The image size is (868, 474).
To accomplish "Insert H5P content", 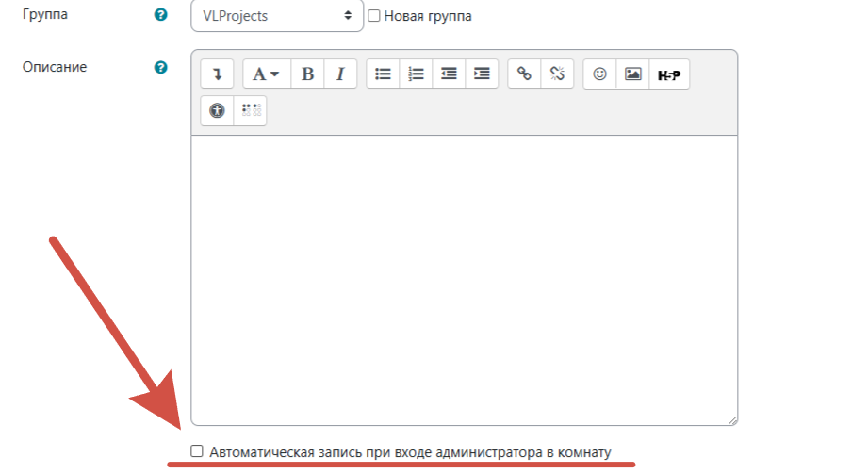I will 668,74.
